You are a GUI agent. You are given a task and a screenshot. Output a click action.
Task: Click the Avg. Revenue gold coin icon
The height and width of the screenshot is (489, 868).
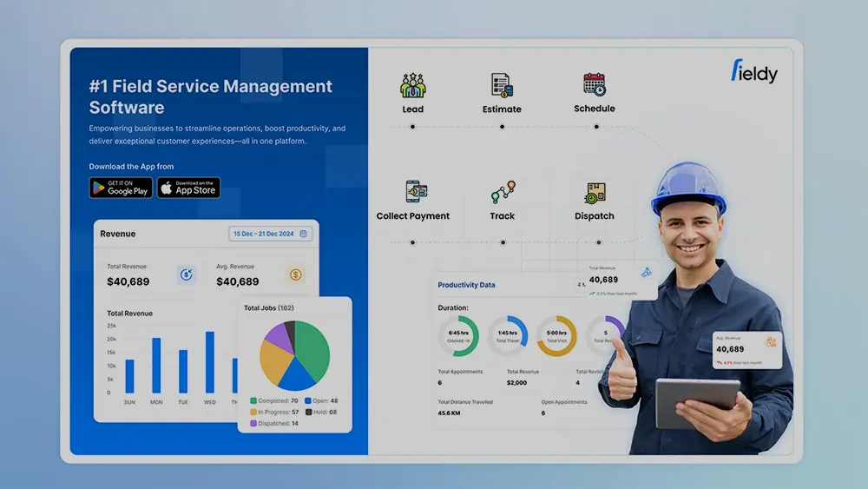pos(296,274)
